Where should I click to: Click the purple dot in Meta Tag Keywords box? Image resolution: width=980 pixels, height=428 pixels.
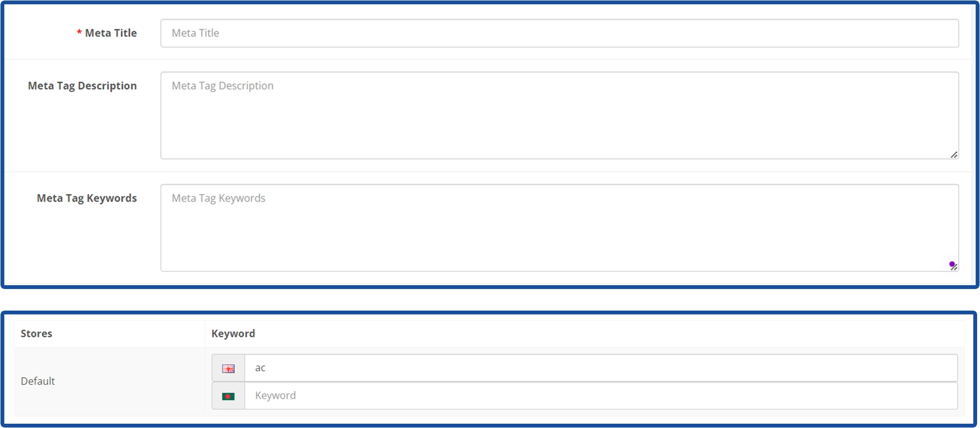tap(952, 264)
